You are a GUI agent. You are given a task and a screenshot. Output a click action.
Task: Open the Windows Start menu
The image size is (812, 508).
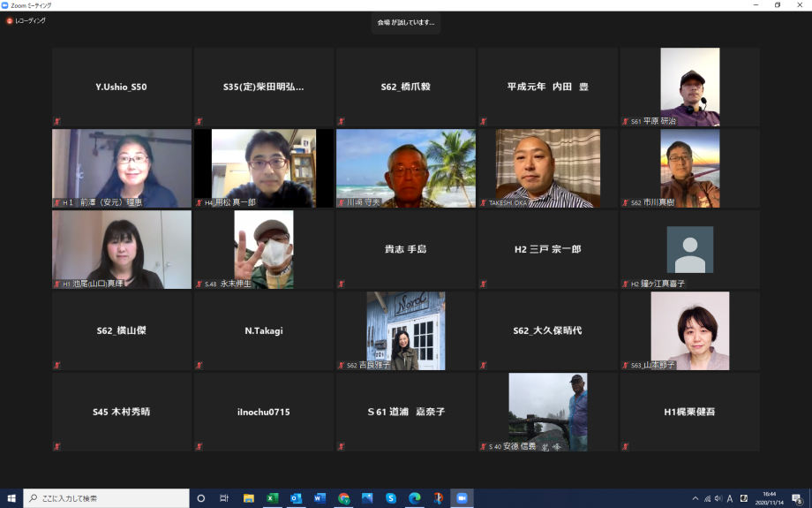[11, 498]
